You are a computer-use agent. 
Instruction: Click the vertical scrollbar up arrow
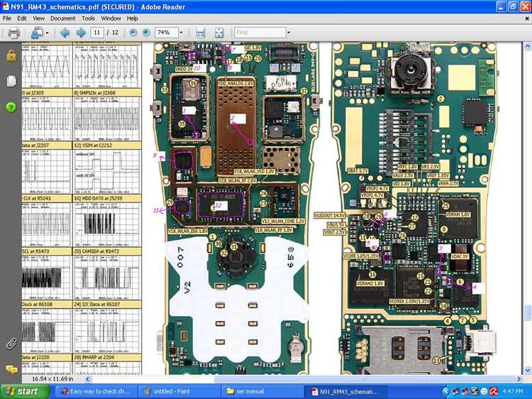(x=528, y=46)
